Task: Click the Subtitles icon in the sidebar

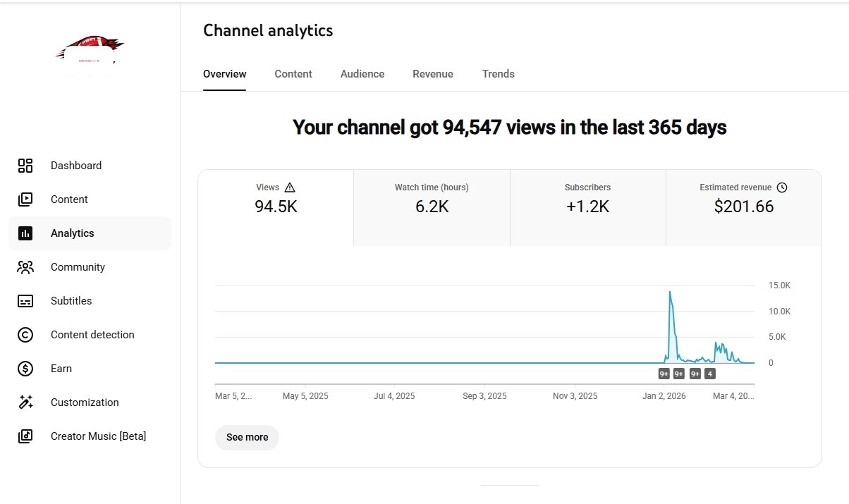Action: (x=25, y=301)
